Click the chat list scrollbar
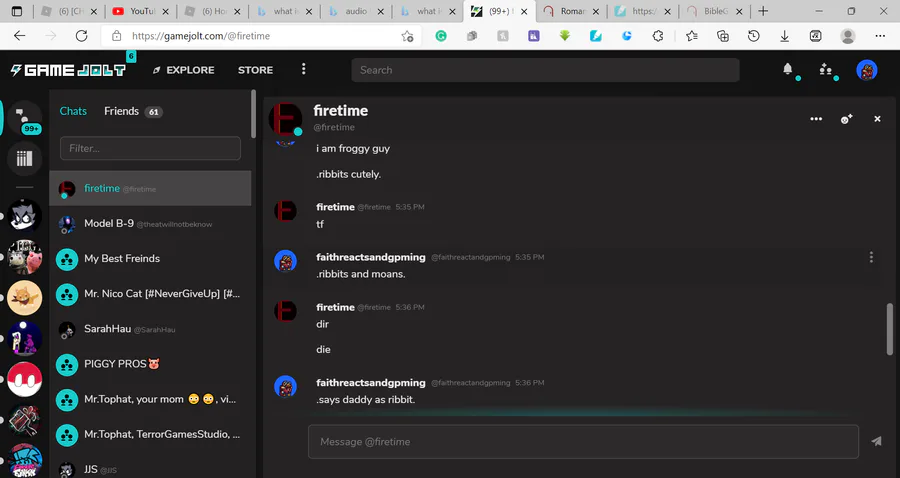 253,114
